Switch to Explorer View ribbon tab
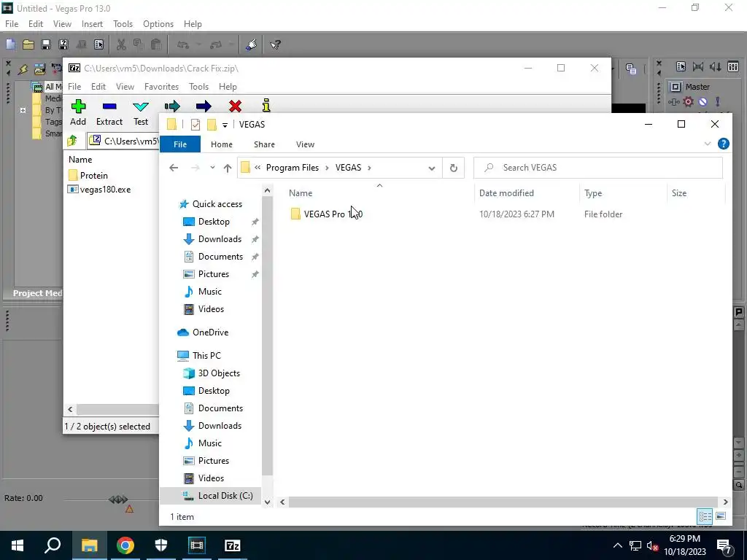This screenshot has width=747, height=560. click(305, 144)
